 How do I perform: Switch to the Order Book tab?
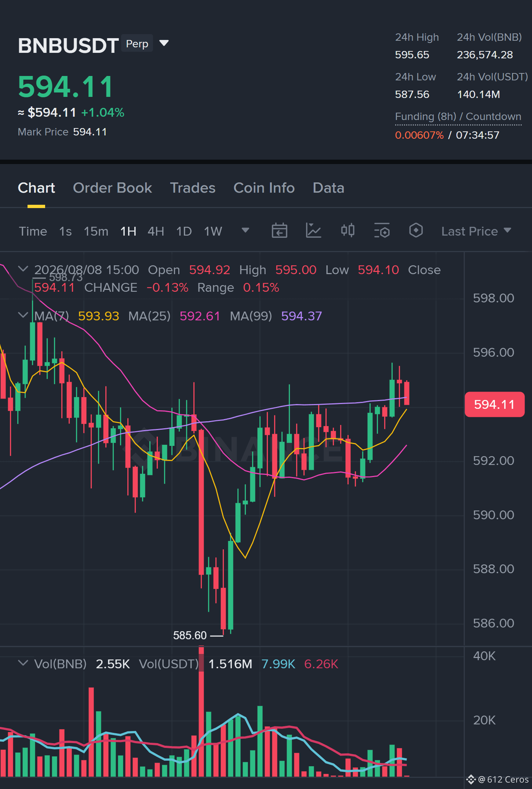[x=112, y=188]
